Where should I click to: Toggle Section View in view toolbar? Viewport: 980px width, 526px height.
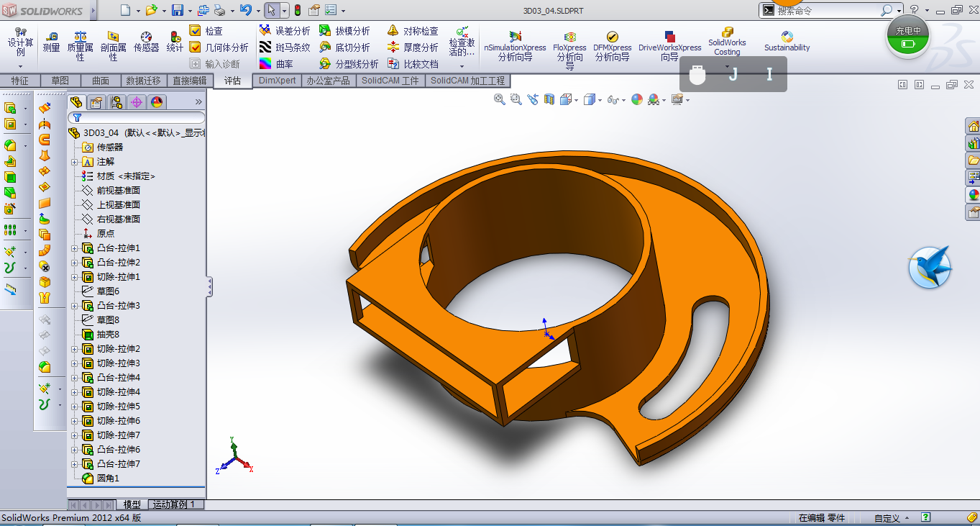click(x=549, y=99)
